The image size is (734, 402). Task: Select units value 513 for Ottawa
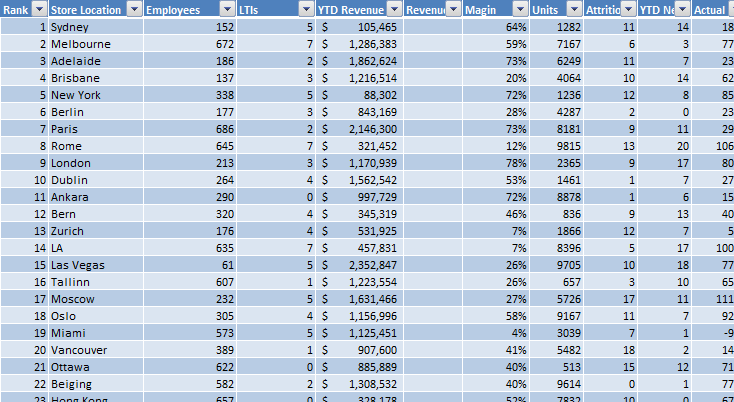coord(557,367)
